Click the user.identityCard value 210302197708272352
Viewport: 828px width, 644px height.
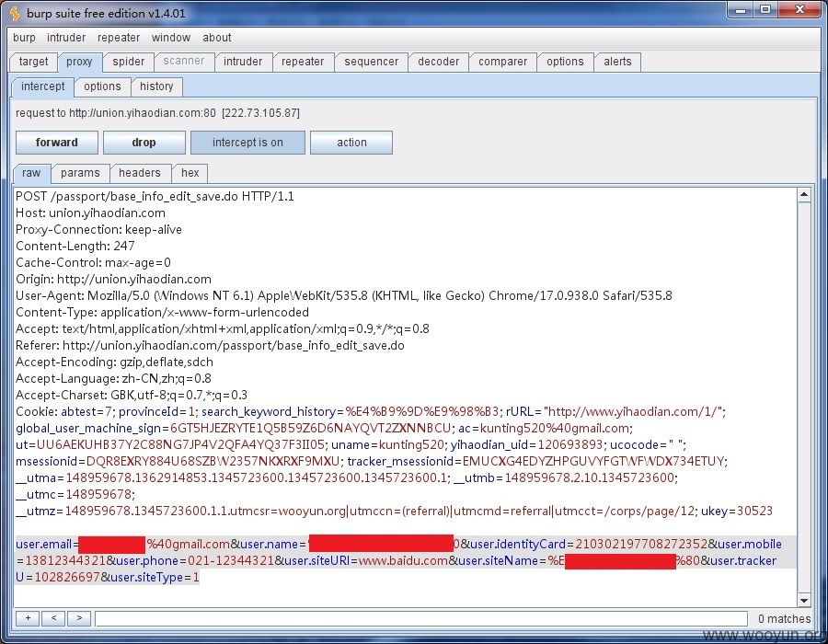641,545
